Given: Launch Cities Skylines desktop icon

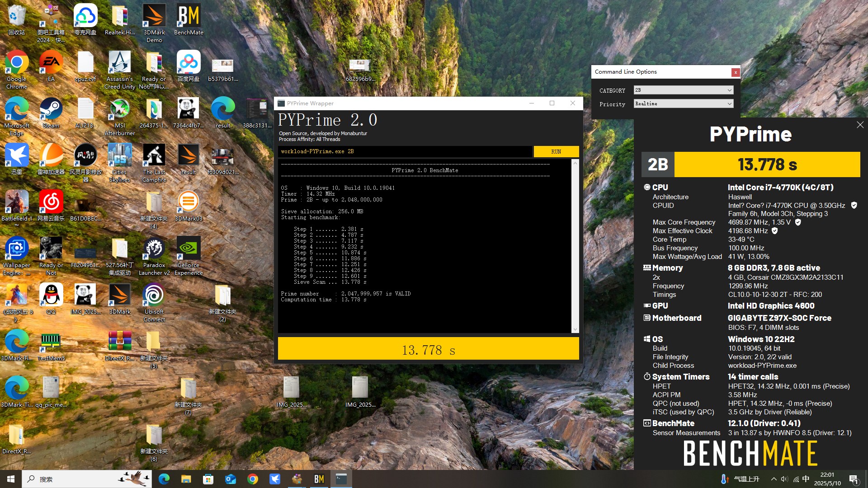Looking at the screenshot, I should pos(120,163).
